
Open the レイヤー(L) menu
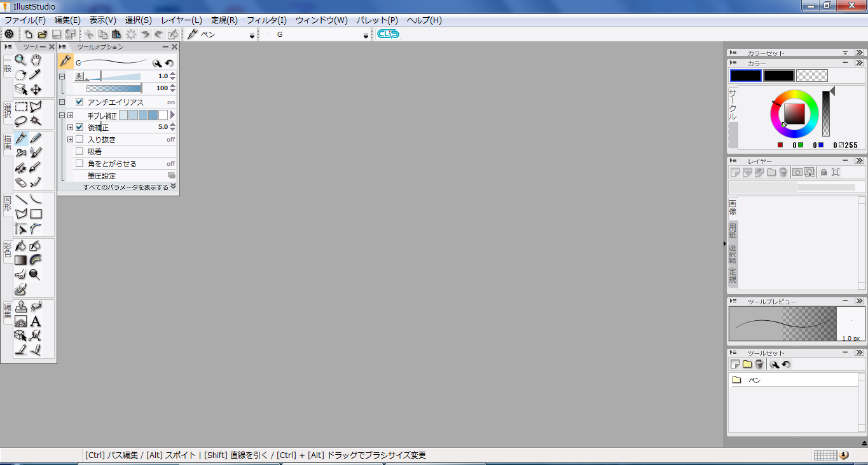click(181, 20)
